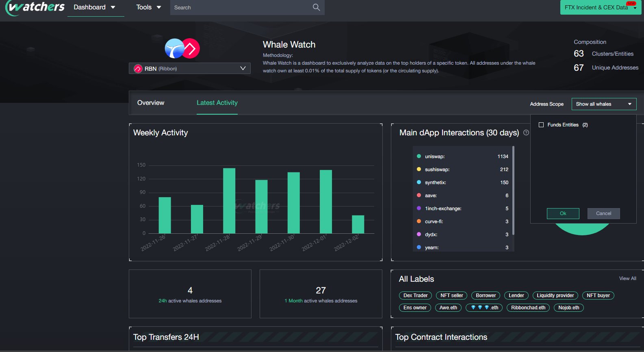Click the Top Transfers 24H heading
644x352 pixels.
click(166, 337)
